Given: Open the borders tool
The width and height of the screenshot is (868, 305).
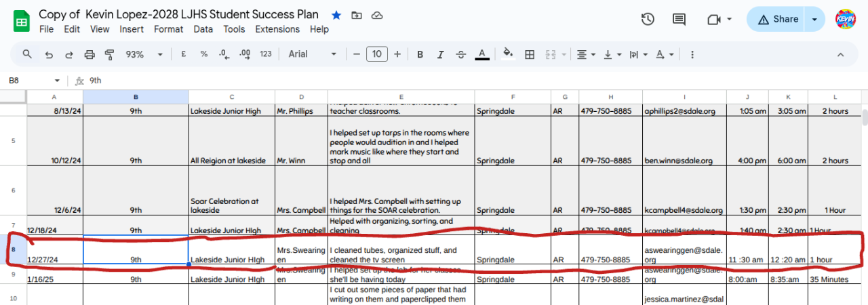Looking at the screenshot, I should click(530, 54).
